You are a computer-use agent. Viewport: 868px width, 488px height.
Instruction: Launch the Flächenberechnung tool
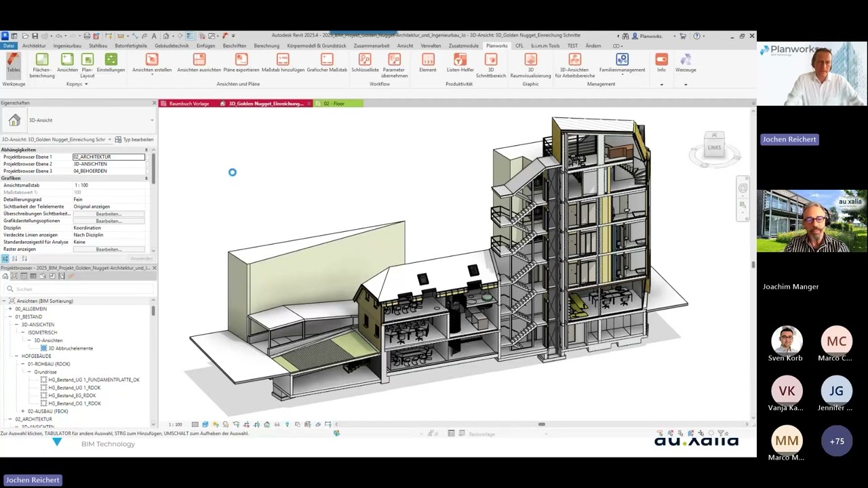click(x=42, y=65)
